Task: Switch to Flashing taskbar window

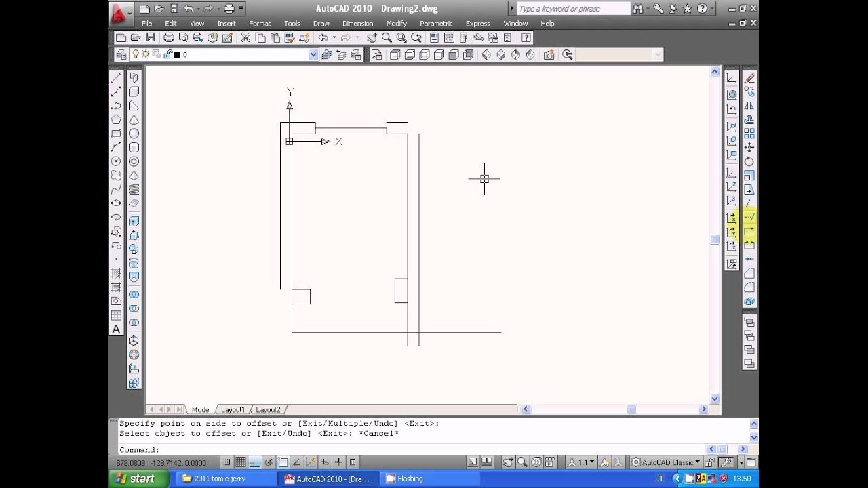Action: click(x=430, y=479)
